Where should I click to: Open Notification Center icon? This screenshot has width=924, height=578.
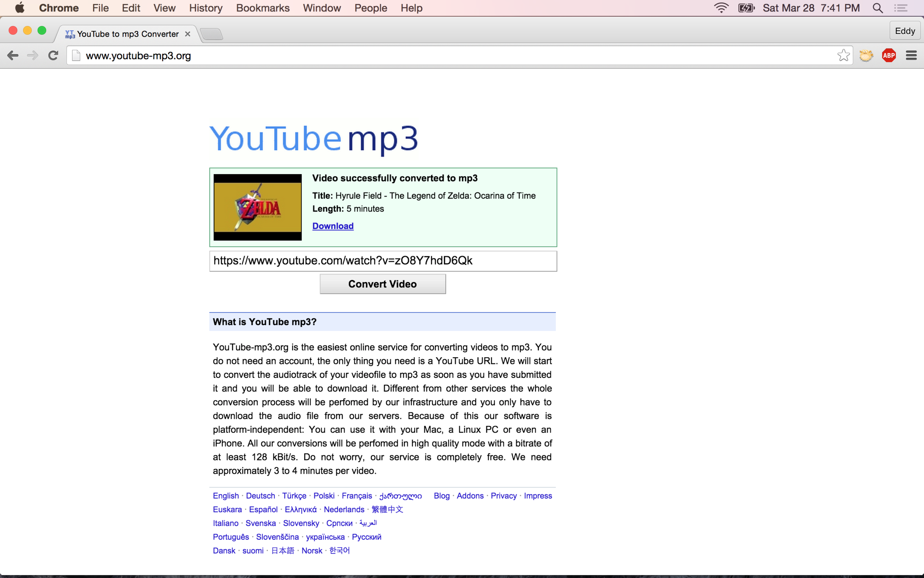[901, 8]
